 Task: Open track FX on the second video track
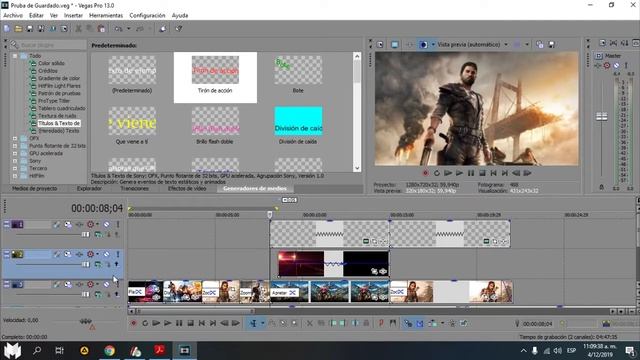click(79, 254)
